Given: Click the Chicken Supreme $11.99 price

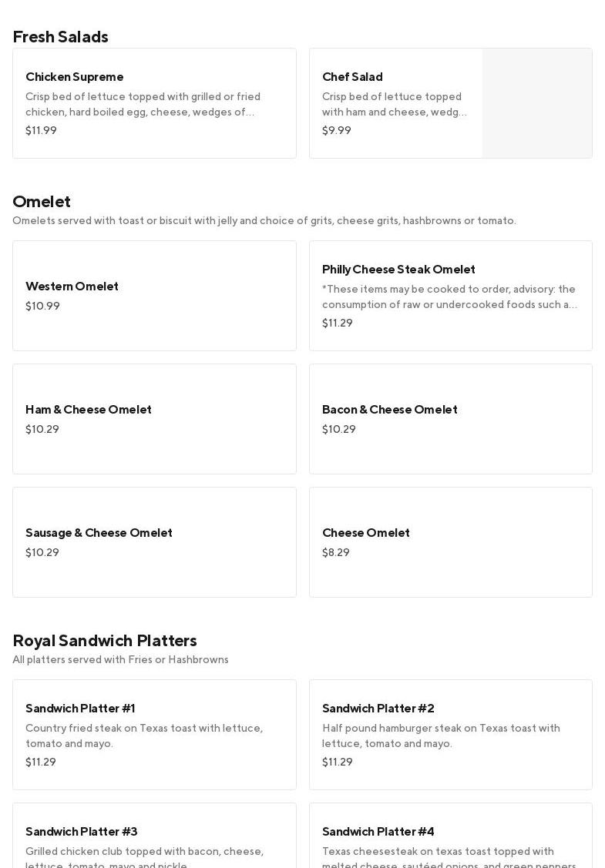Looking at the screenshot, I should [41, 131].
